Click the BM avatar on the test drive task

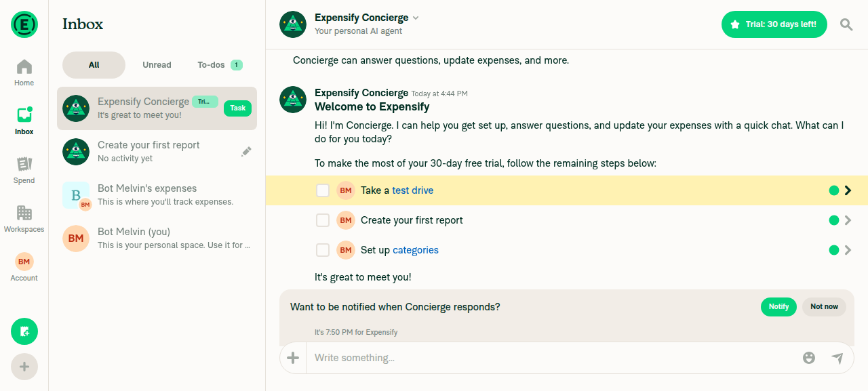tap(346, 190)
